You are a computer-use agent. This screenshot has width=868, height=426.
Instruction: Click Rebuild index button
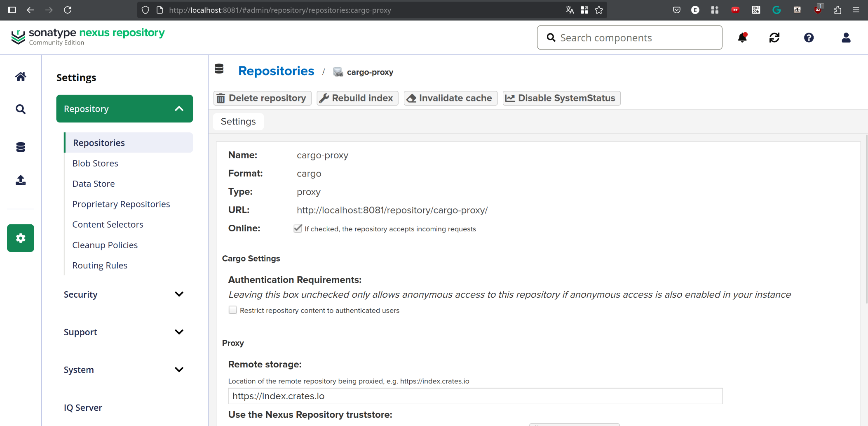357,98
